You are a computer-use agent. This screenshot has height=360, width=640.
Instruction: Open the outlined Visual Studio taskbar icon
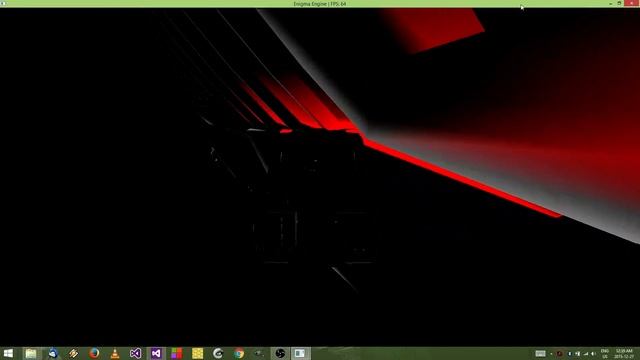point(136,353)
